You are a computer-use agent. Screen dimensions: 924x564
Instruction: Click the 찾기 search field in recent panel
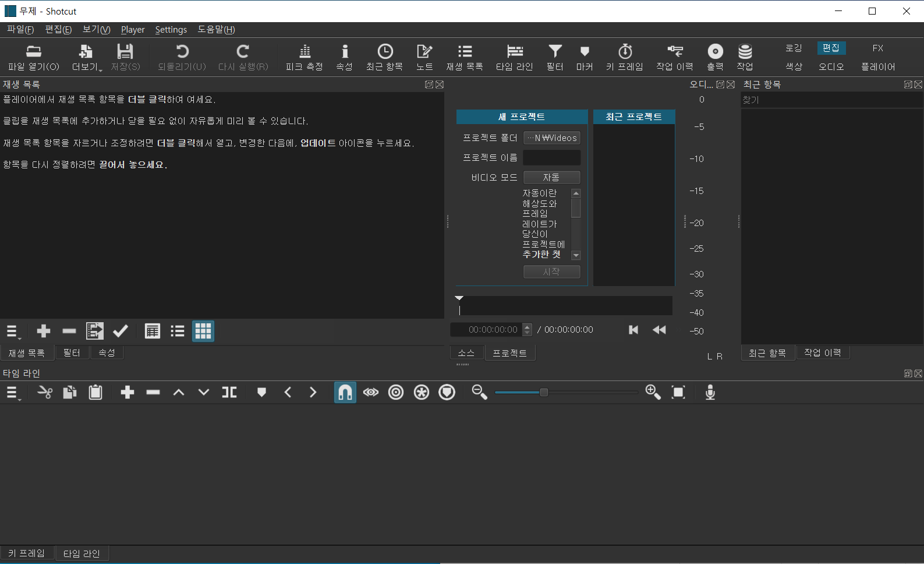tap(831, 100)
